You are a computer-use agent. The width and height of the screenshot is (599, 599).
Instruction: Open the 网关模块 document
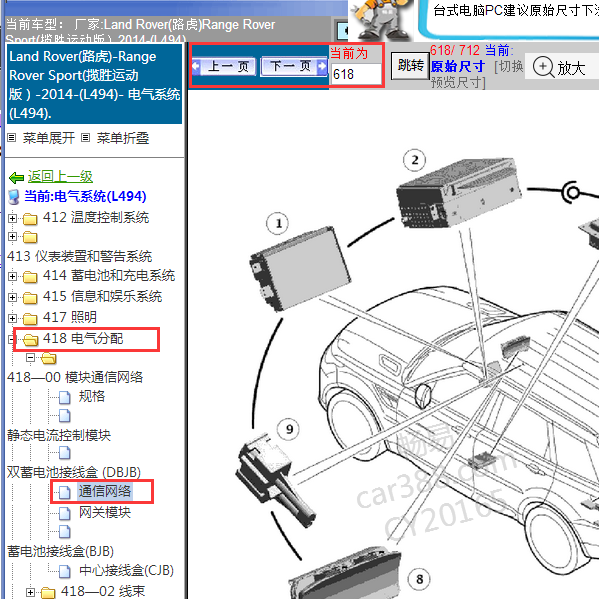[105, 512]
